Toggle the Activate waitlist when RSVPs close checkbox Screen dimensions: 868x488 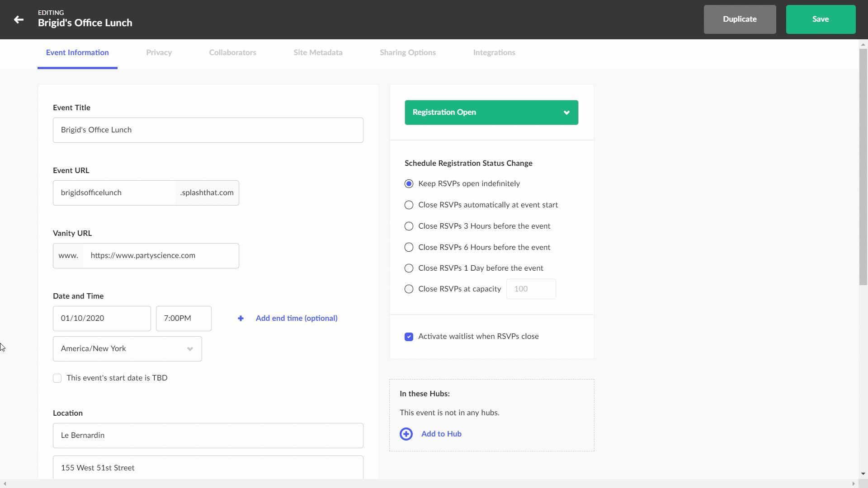(409, 336)
